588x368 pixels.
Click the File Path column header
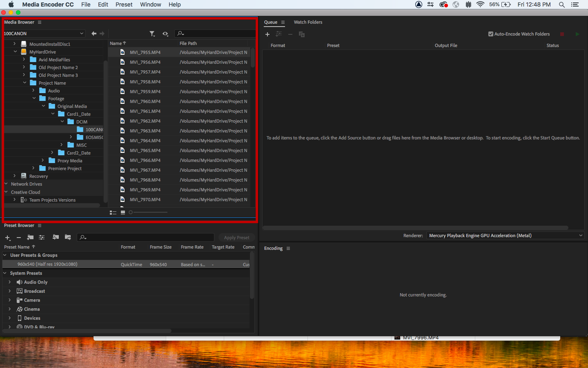coord(188,43)
